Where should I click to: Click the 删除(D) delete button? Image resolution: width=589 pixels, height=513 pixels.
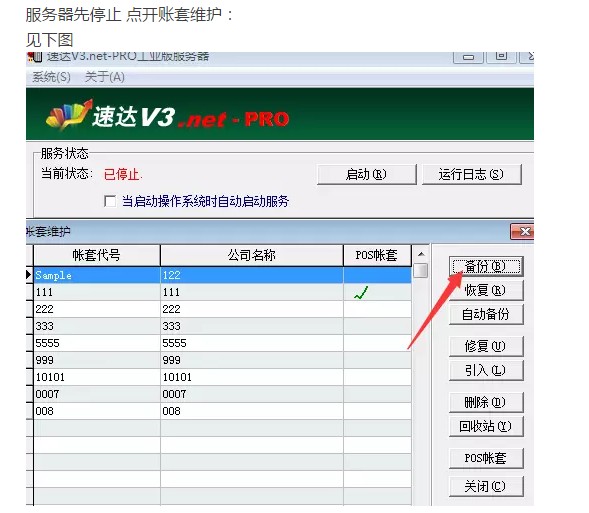[486, 402]
